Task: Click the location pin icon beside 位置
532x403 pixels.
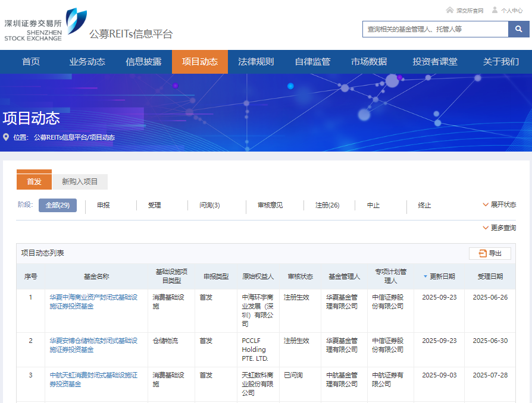Action: tap(7, 137)
